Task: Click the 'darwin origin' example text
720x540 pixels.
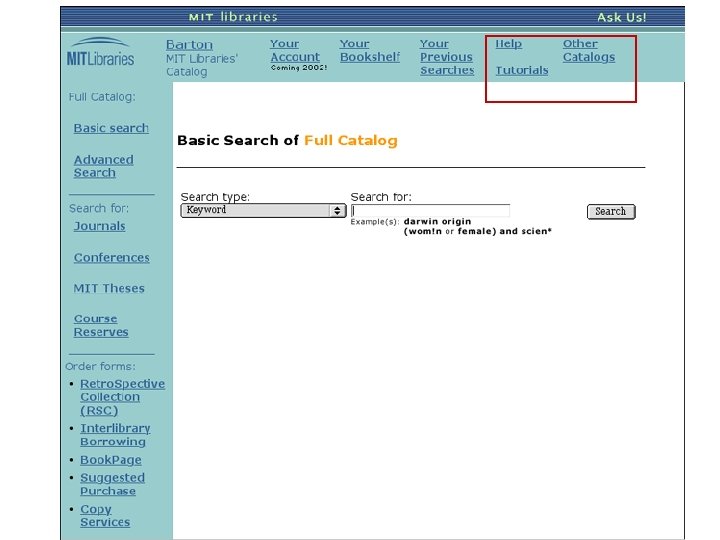Action: click(x=437, y=221)
